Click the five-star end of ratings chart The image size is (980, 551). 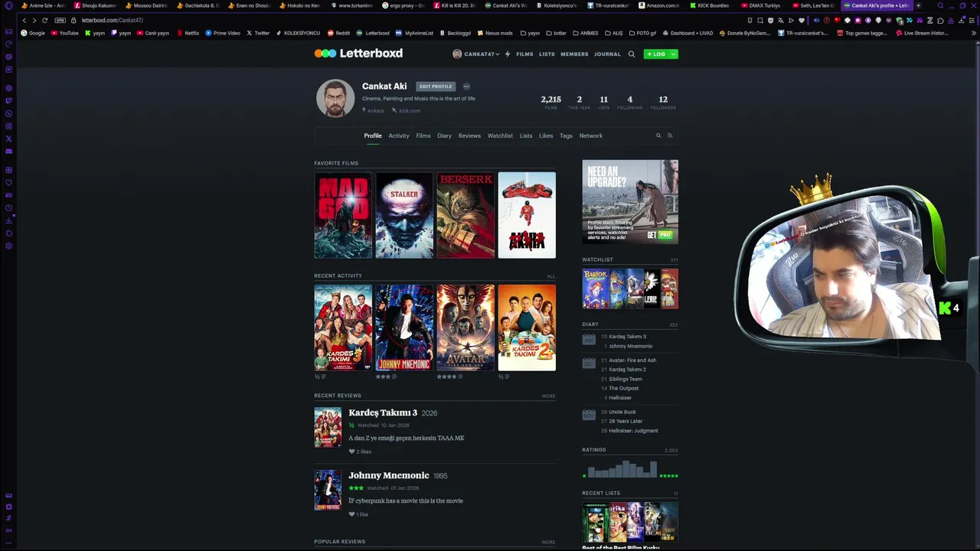tap(668, 476)
